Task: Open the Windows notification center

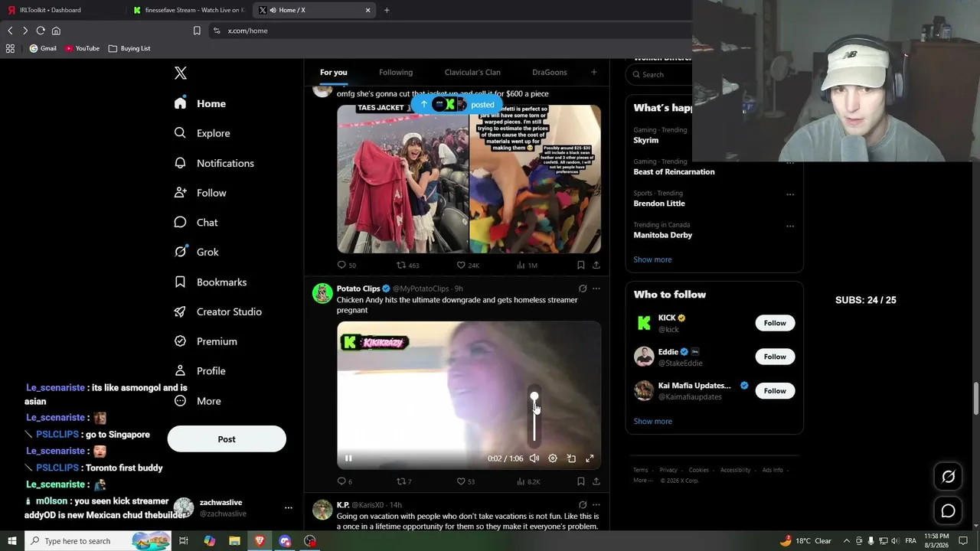Action: coord(963,541)
